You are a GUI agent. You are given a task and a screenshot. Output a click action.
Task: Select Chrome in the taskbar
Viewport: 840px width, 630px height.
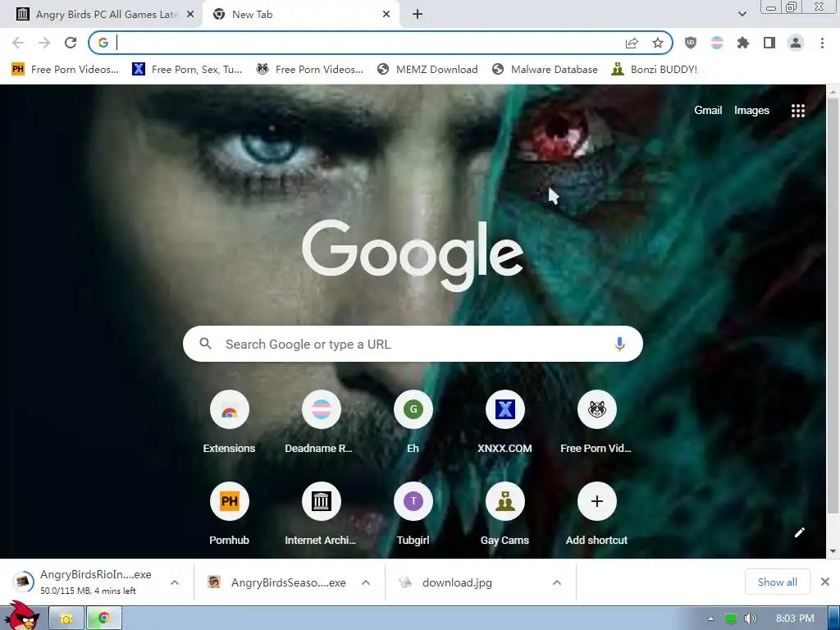[x=104, y=619]
